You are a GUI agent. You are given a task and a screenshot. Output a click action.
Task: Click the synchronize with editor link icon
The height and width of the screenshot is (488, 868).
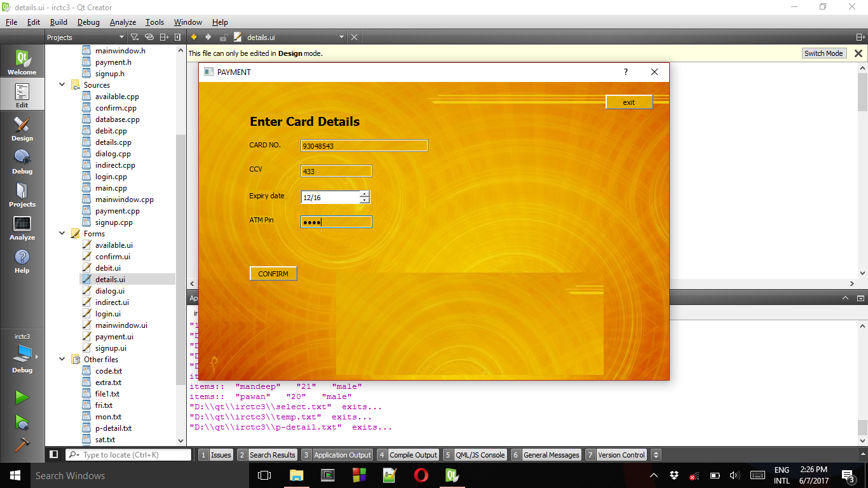149,37
